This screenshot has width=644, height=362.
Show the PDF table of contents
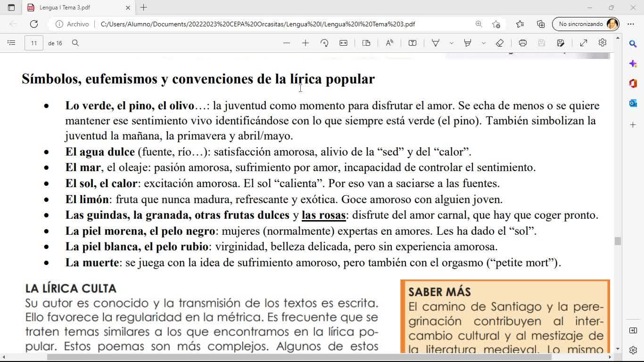tap(11, 43)
